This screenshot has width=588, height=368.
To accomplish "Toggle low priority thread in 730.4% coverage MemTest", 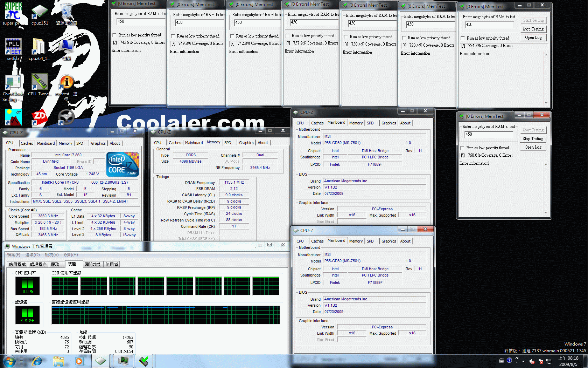I will [346, 37].
